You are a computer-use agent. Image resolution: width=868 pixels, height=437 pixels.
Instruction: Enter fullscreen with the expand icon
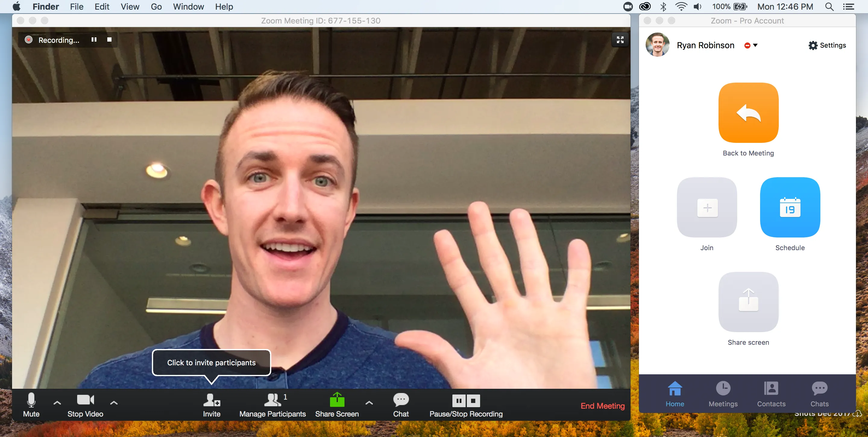(x=620, y=39)
